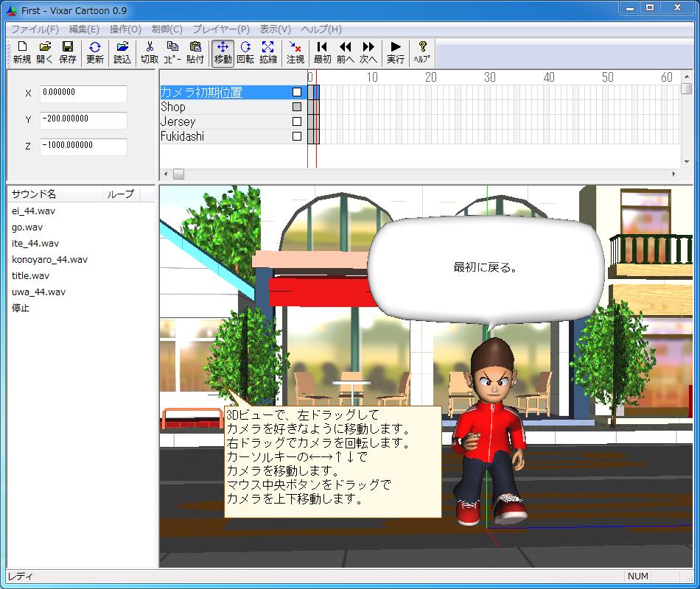Image resolution: width=700 pixels, height=589 pixels.
Task: Toggle the checkbox on the Shop track
Action: [298, 107]
